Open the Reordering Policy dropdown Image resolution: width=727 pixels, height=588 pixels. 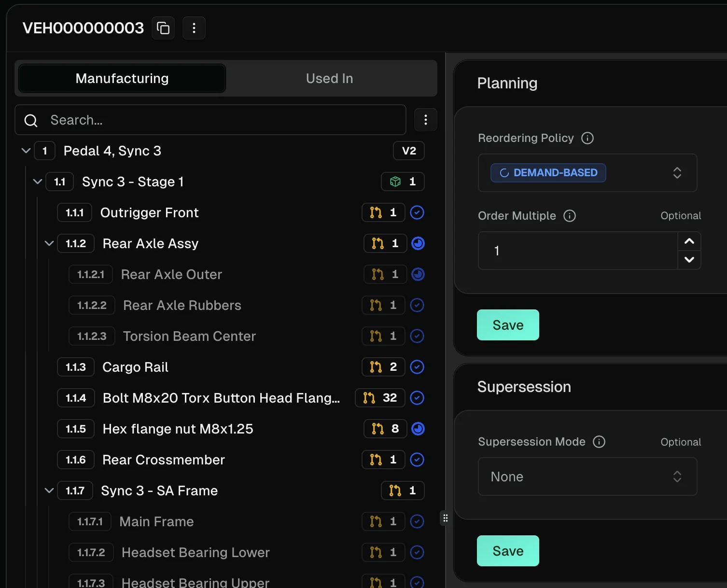[x=587, y=173]
